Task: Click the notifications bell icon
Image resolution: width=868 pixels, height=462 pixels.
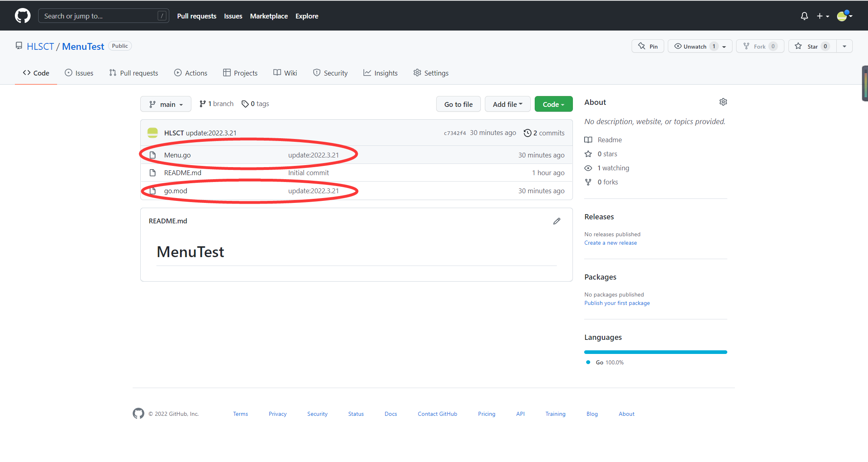Action: tap(804, 16)
